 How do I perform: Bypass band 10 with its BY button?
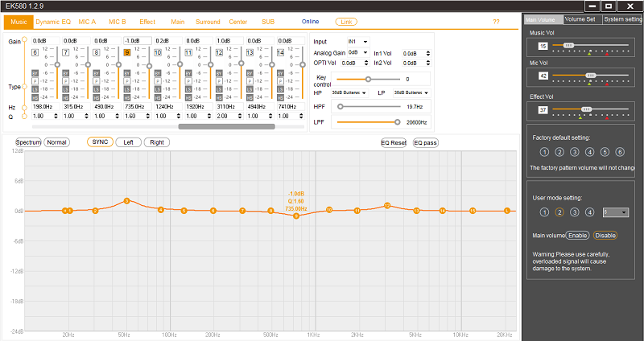pyautogui.click(x=158, y=73)
